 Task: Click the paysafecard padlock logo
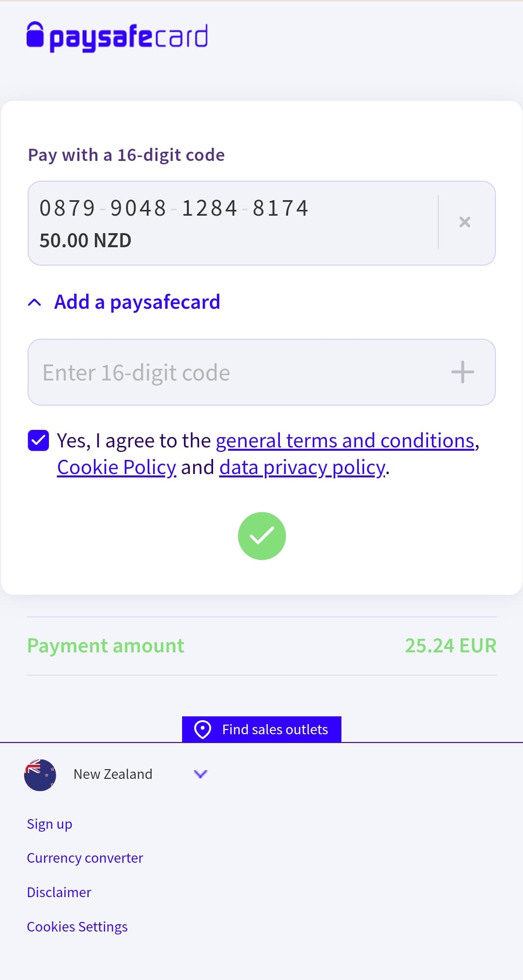click(35, 35)
